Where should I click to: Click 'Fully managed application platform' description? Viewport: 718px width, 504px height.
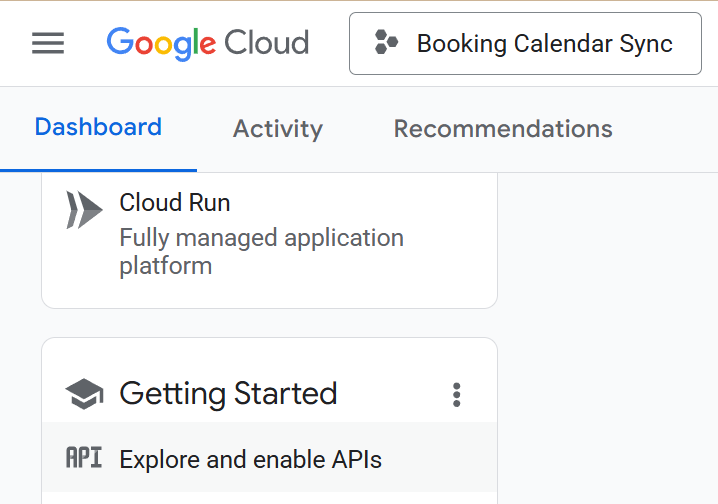coord(261,252)
